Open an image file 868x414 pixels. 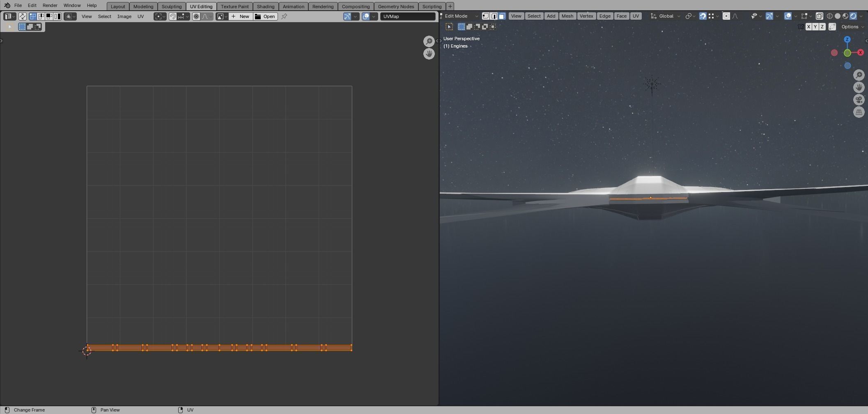click(265, 16)
